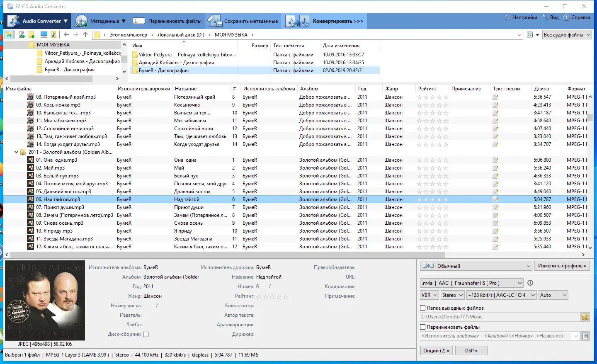Click Локальный диск (D:) in the path

tap(181, 35)
